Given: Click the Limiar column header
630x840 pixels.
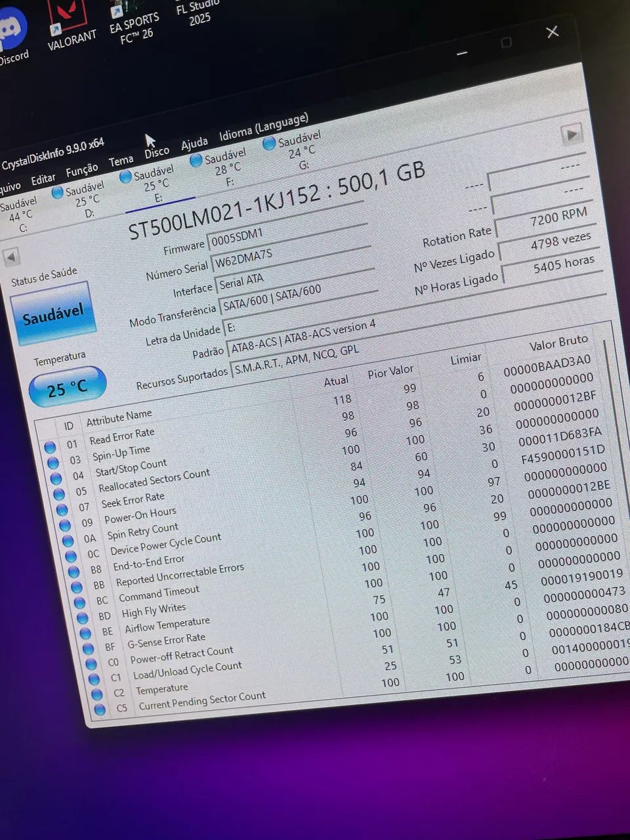Looking at the screenshot, I should tap(466, 359).
